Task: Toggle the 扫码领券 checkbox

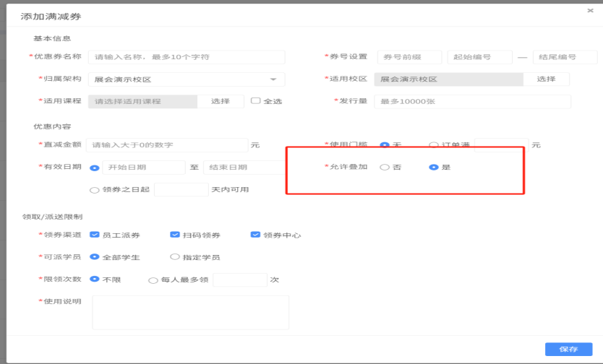Action: (x=174, y=235)
